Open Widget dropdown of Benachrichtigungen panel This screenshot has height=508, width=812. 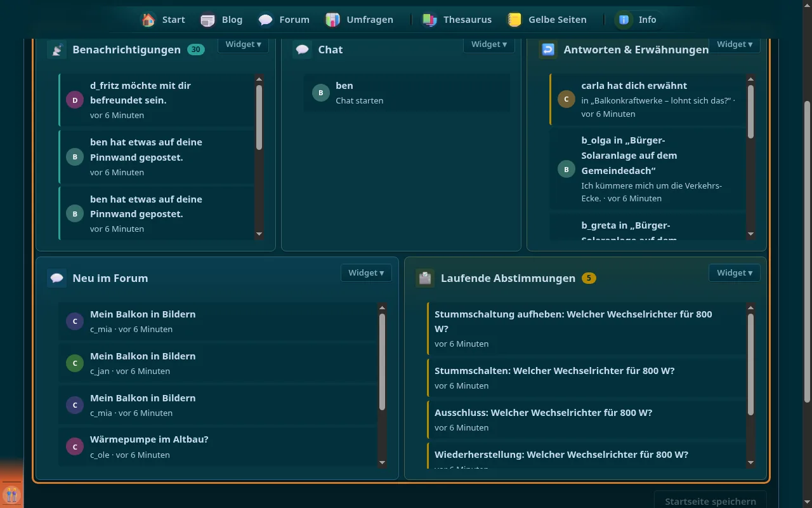[244, 44]
